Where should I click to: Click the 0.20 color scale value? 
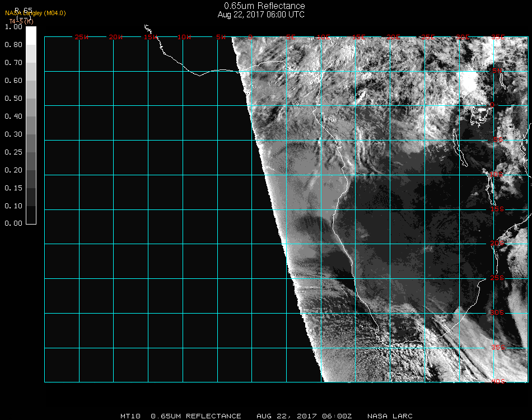point(13,170)
